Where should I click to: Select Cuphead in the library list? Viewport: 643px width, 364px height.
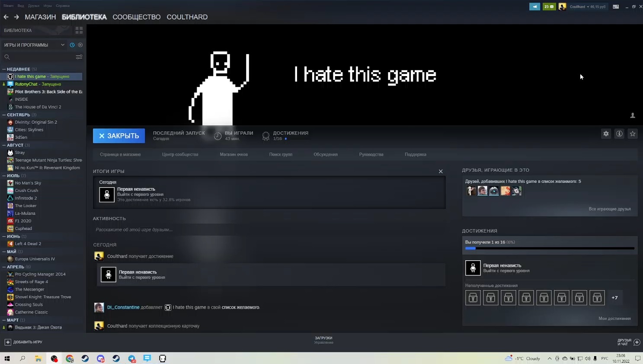click(x=23, y=229)
